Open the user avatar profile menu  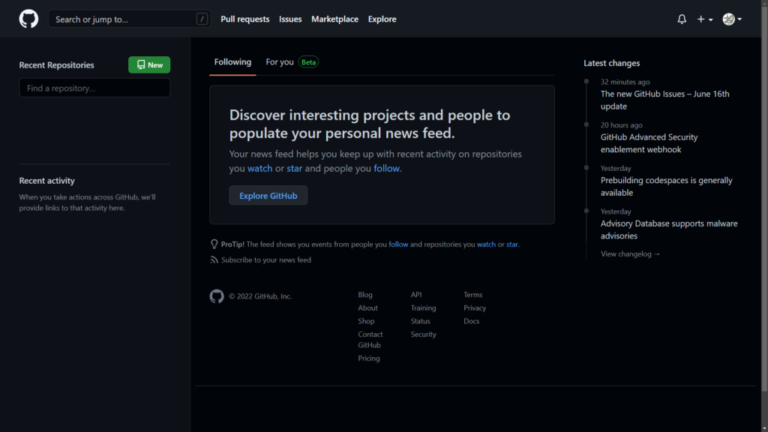(732, 19)
